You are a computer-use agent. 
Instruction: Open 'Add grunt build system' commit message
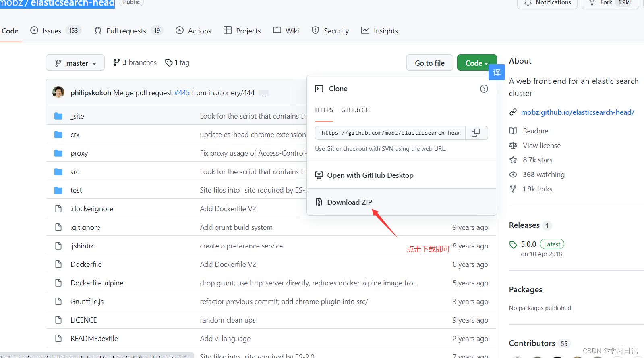pos(236,227)
